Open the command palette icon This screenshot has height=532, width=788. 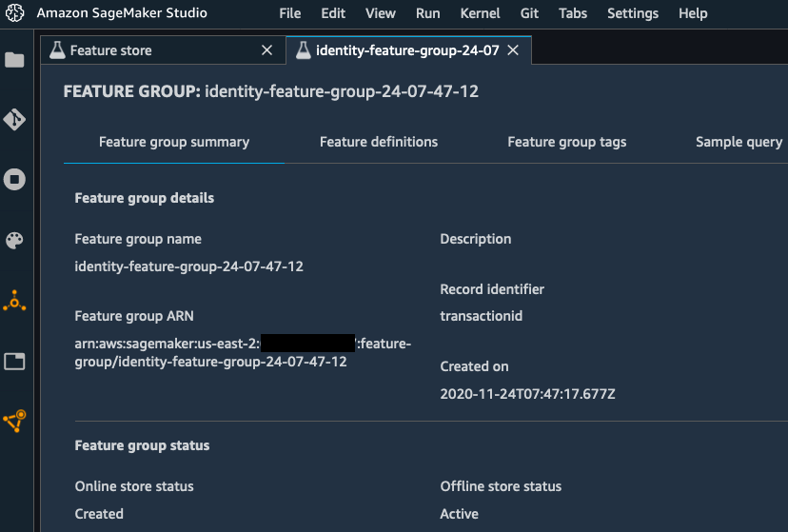[x=14, y=240]
